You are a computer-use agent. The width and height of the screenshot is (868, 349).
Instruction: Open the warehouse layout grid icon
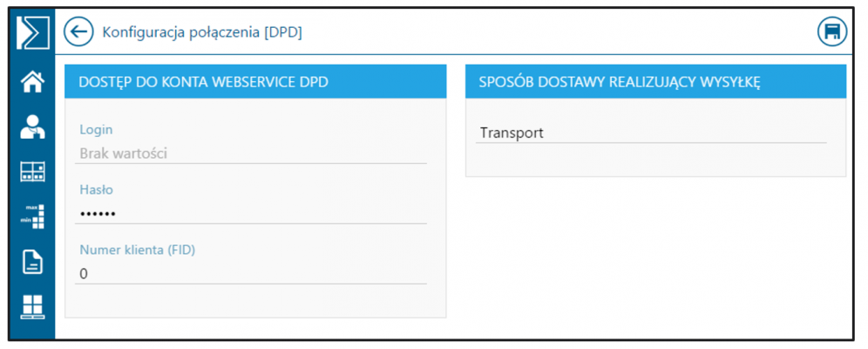point(32,172)
